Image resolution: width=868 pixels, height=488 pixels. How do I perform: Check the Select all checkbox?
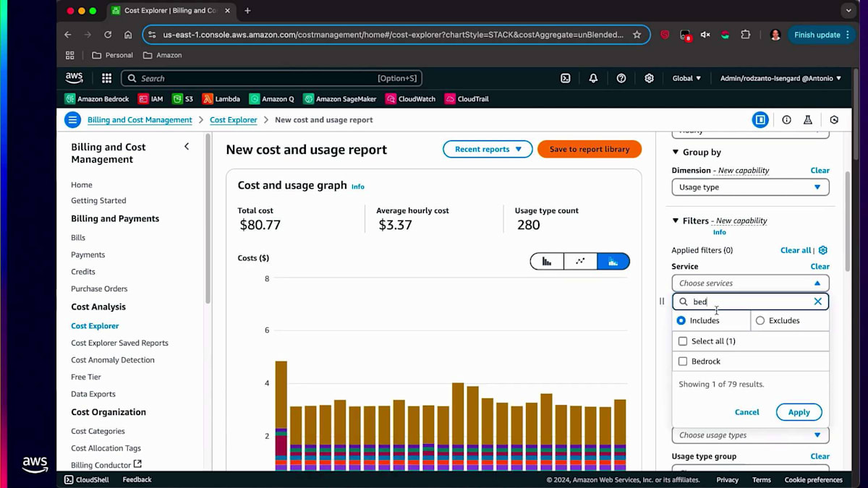pos(683,341)
